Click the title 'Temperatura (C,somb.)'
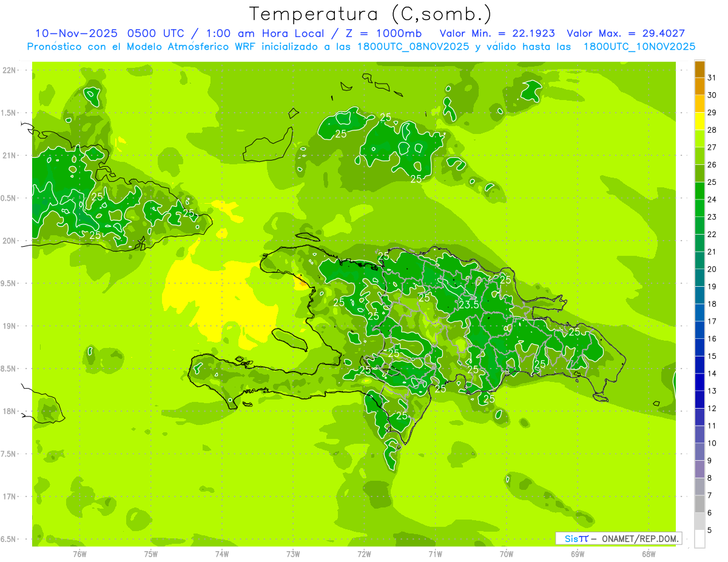The image size is (728, 562). (371, 14)
